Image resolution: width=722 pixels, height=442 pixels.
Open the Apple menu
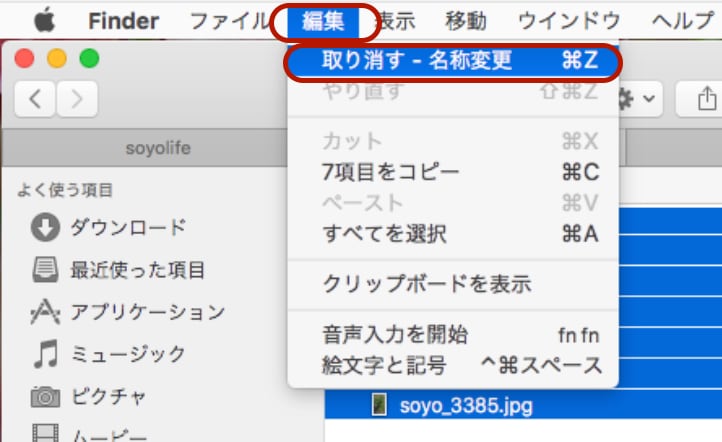[45, 21]
